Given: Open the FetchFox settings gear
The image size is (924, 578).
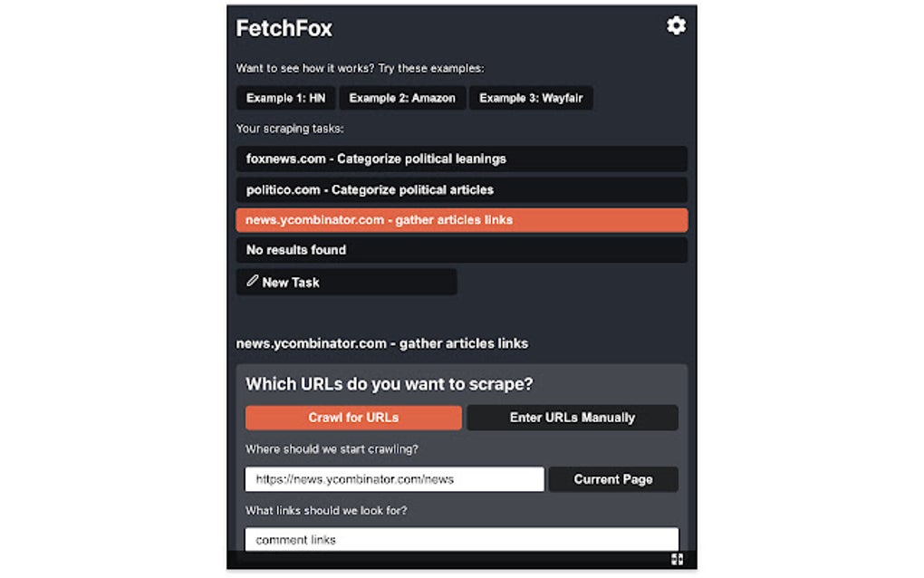Looking at the screenshot, I should [x=676, y=27].
